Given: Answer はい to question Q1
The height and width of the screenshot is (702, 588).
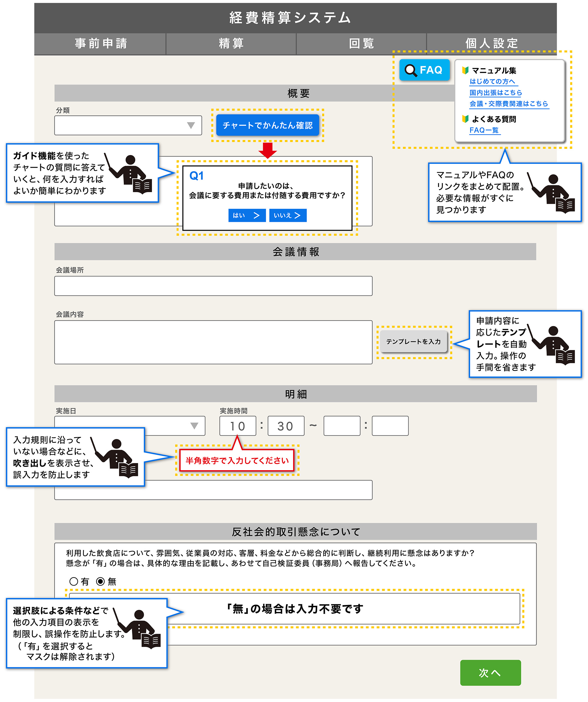Looking at the screenshot, I should 247,215.
